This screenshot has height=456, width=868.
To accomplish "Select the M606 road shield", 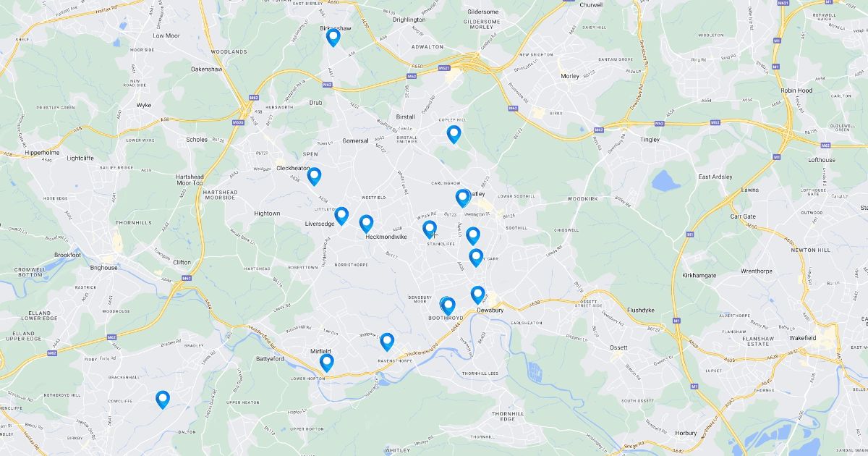I will tap(238, 123).
